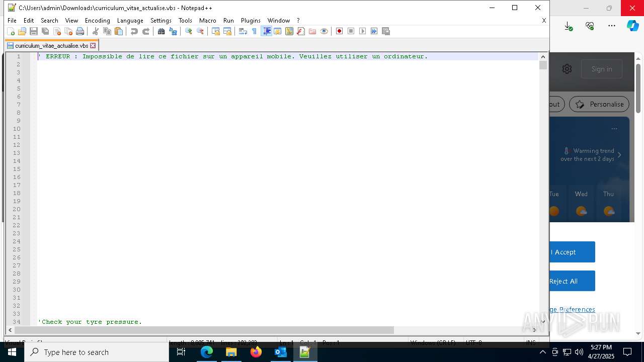This screenshot has height=362, width=644.
Task: Open the Document Map icon
Action: pos(289,31)
